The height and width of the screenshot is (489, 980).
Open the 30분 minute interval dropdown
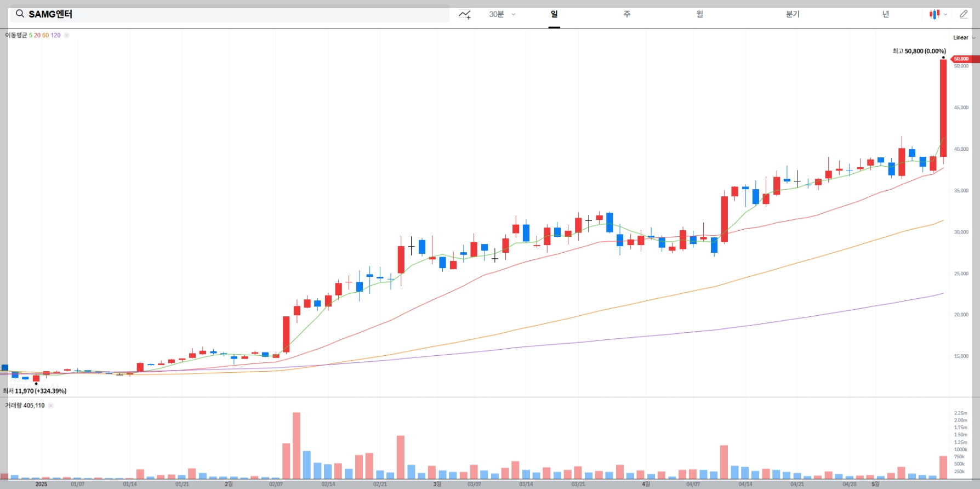[502, 14]
